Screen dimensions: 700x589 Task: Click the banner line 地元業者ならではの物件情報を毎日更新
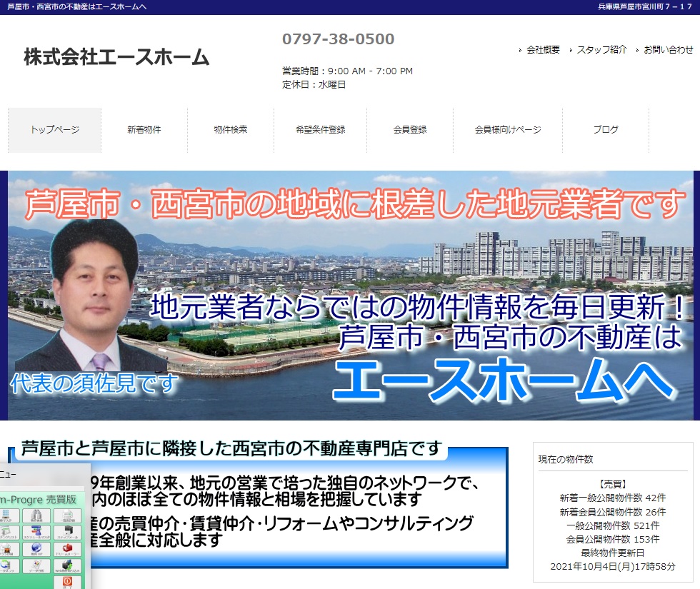417,307
